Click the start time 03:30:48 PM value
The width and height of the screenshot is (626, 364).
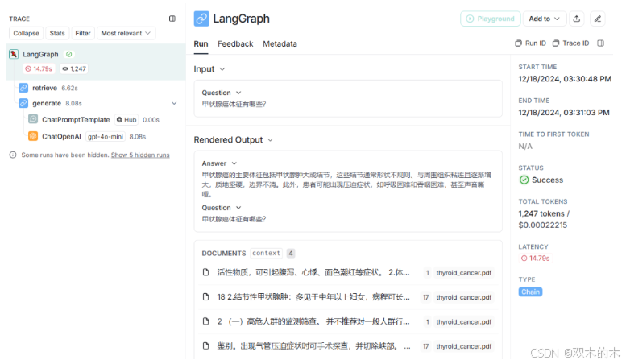pos(565,79)
